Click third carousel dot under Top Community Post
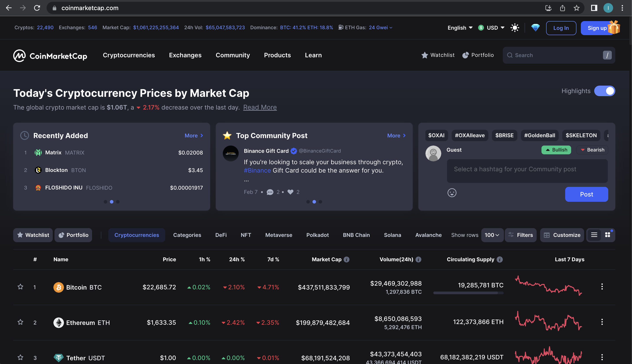632x364 pixels. [x=320, y=202]
